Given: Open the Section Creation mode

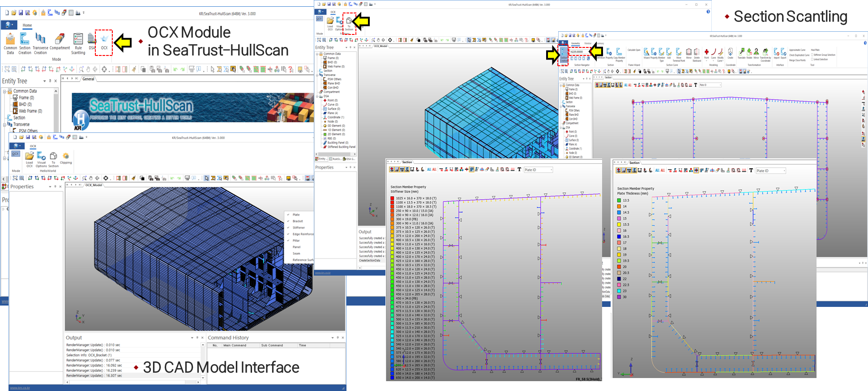Looking at the screenshot, I should coord(25,44).
